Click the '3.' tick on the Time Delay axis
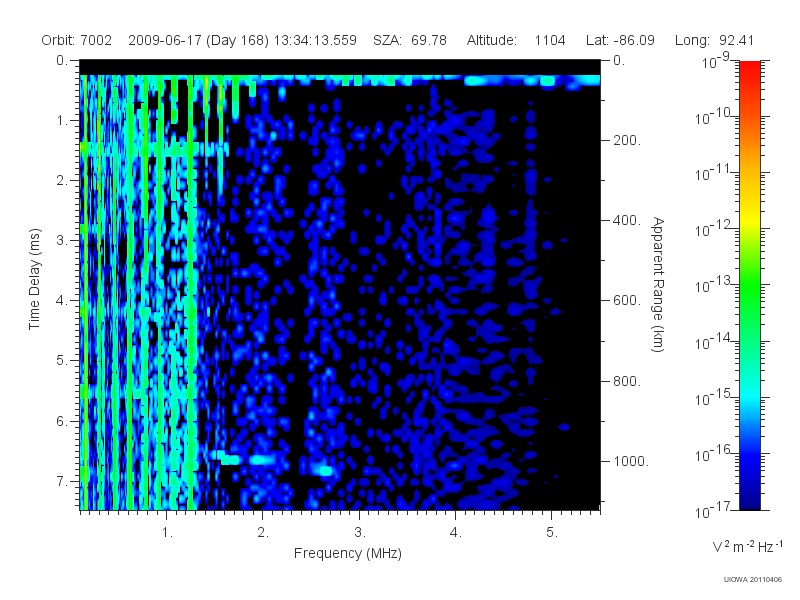800x600 pixels. click(x=62, y=240)
